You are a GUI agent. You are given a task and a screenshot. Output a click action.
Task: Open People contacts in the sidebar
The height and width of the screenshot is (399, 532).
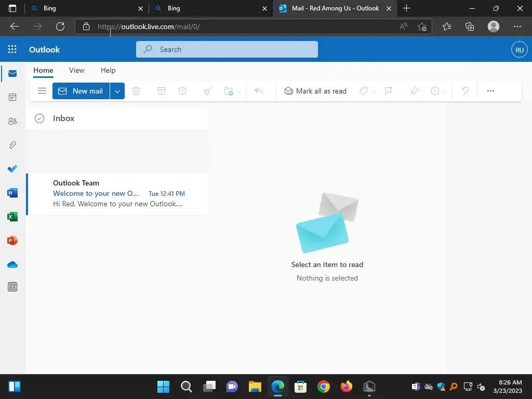click(x=12, y=121)
